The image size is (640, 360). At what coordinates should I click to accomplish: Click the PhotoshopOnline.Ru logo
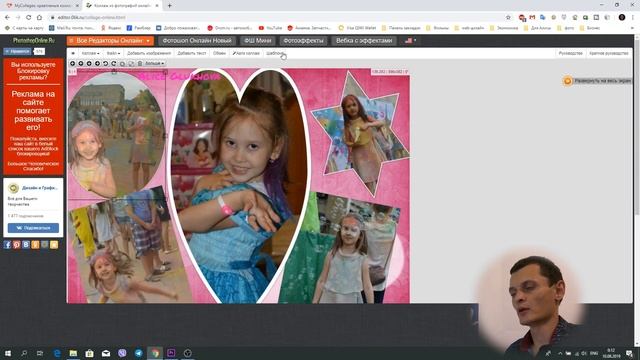33,40
